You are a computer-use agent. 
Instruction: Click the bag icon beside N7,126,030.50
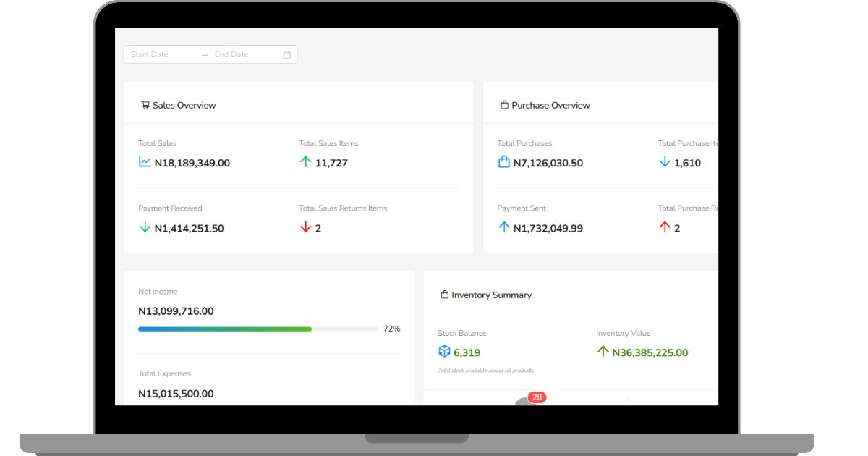click(504, 162)
